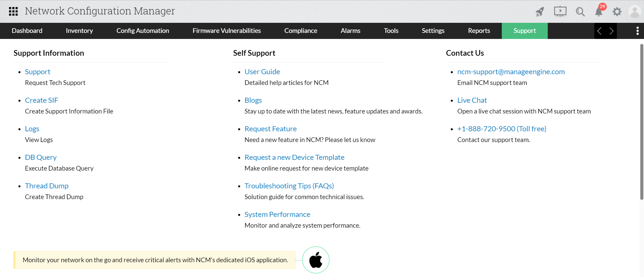
Task: Click the search magnifier icon
Action: point(580,12)
